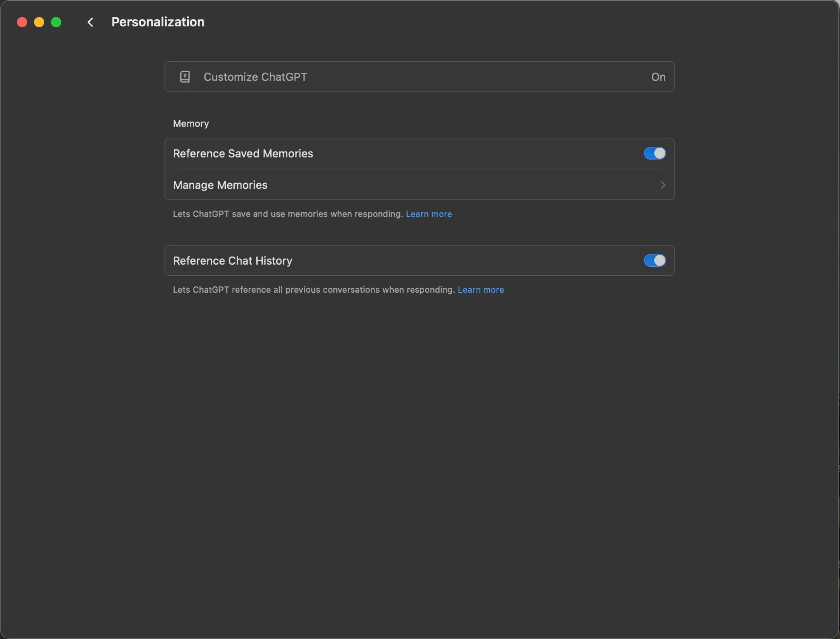Click the Reference Saved Memories label text
This screenshot has width=840, height=639.
243,154
